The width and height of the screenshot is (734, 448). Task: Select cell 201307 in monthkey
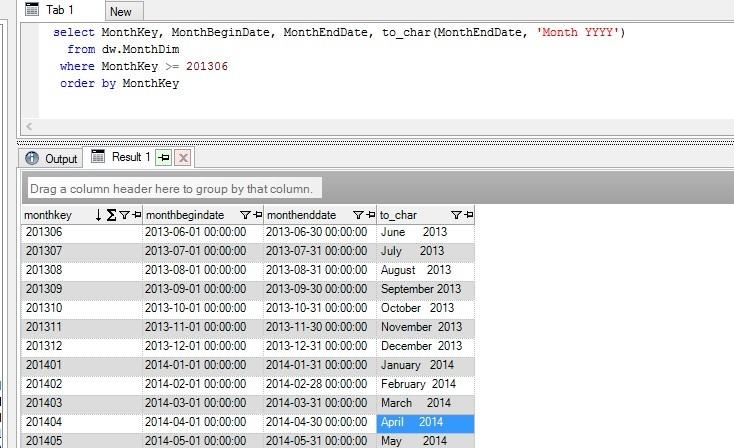click(x=81, y=251)
